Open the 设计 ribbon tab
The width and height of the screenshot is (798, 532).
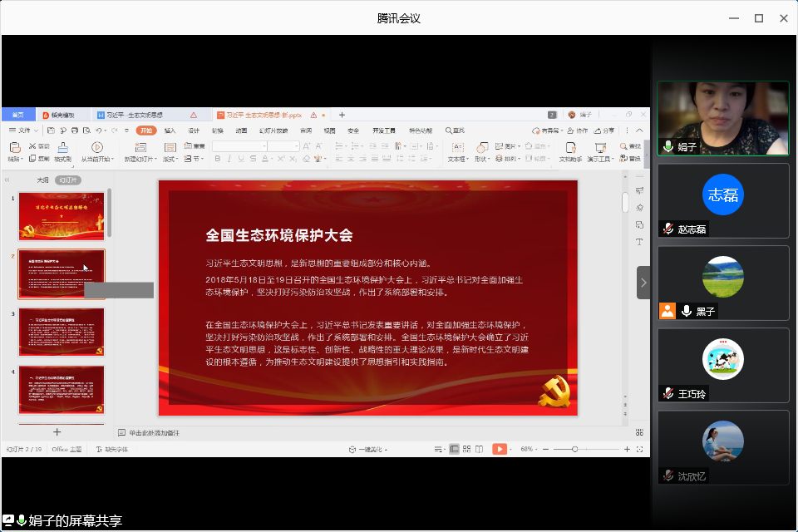(194, 131)
